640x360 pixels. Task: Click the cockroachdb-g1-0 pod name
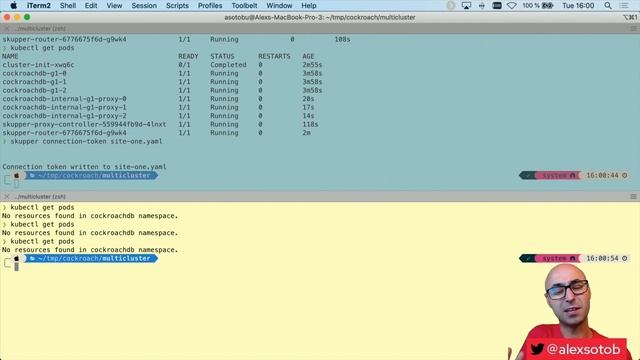(34, 73)
